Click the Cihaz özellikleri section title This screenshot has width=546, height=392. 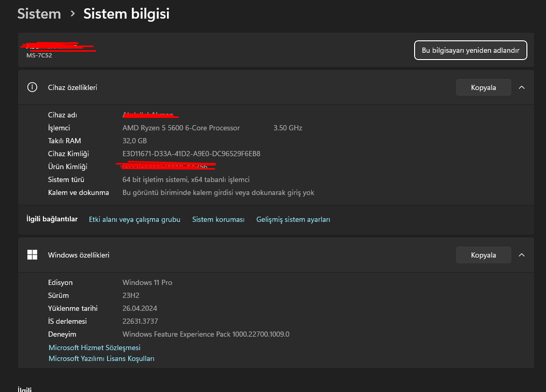(x=72, y=87)
